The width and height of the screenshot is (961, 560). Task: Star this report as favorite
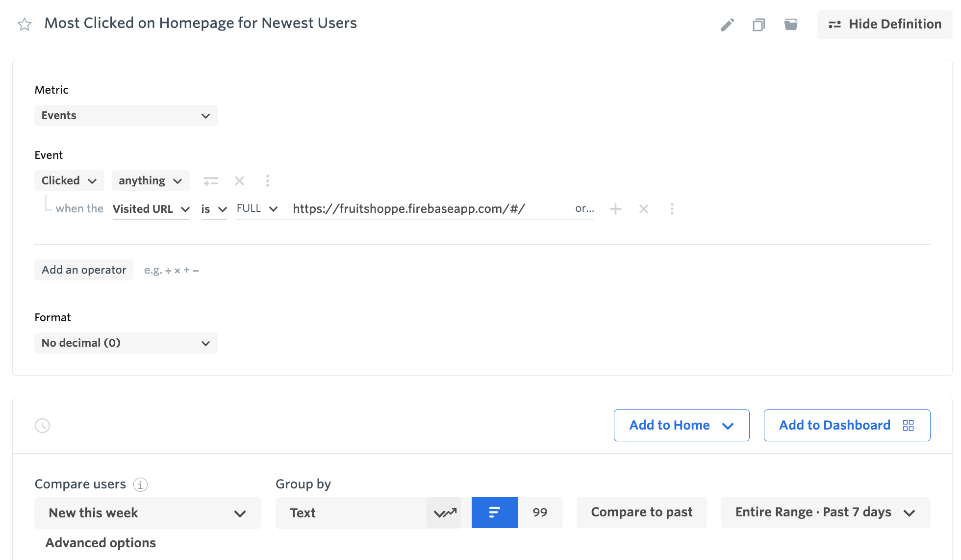tap(25, 24)
